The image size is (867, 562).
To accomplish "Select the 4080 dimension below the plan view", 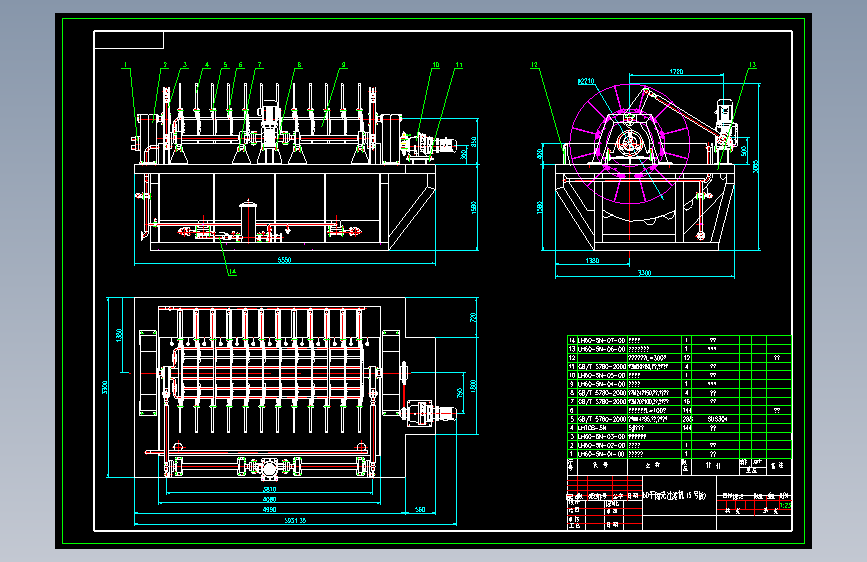I will pyautogui.click(x=269, y=499).
